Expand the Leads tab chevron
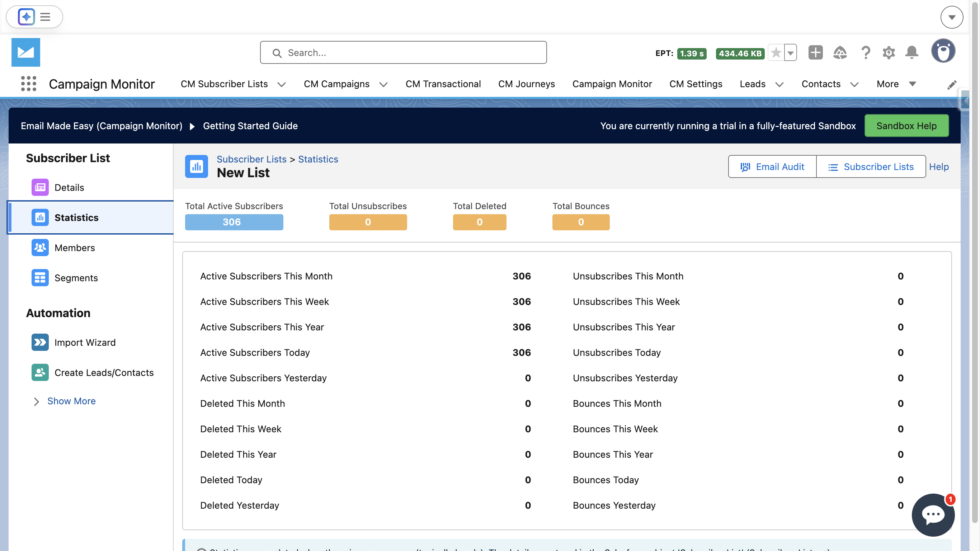This screenshot has height=551, width=980. (779, 84)
